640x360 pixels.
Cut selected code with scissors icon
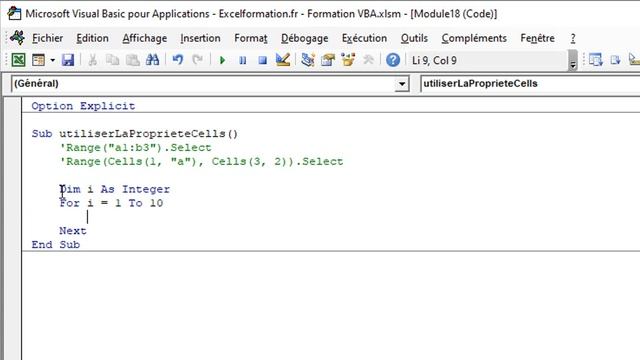click(x=93, y=60)
